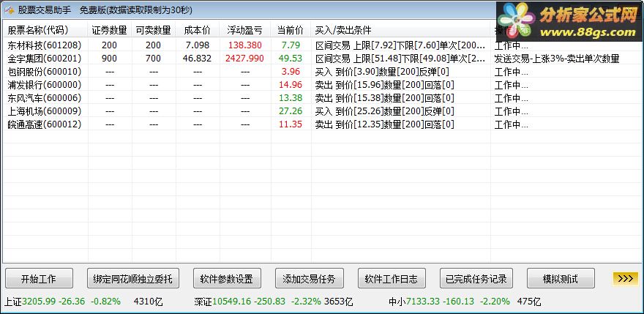Click cost price 46.832
Viewport: 644px width, 314px height.
point(197,59)
